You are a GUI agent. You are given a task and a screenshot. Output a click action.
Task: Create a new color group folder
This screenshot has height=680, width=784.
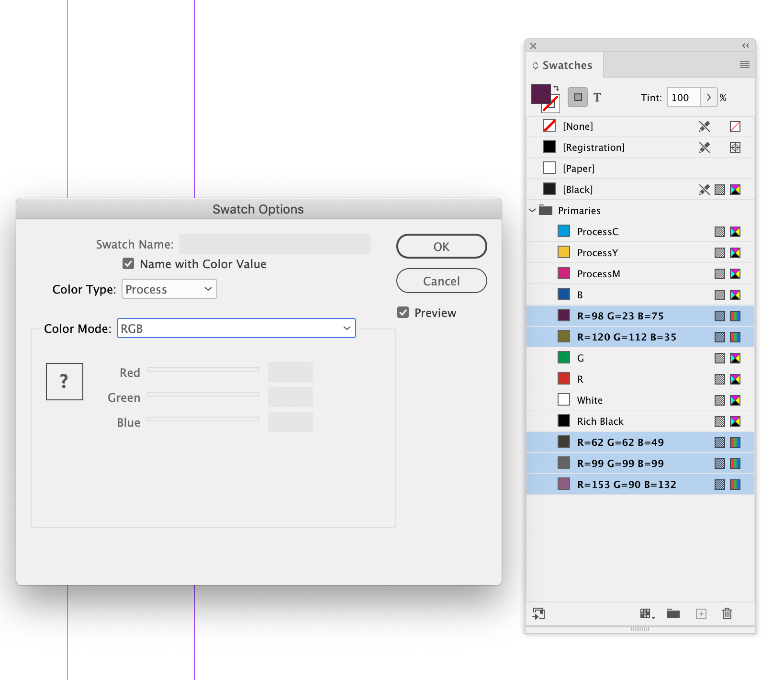point(672,613)
